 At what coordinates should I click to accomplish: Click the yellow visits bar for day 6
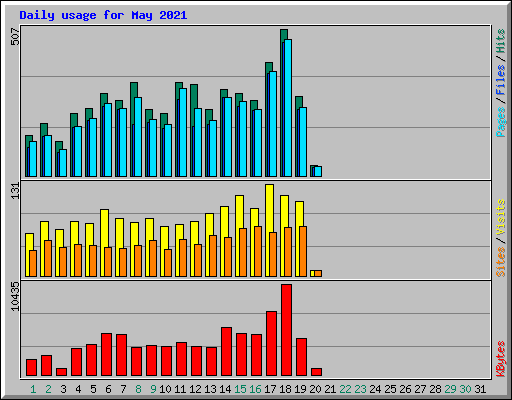tap(104, 228)
